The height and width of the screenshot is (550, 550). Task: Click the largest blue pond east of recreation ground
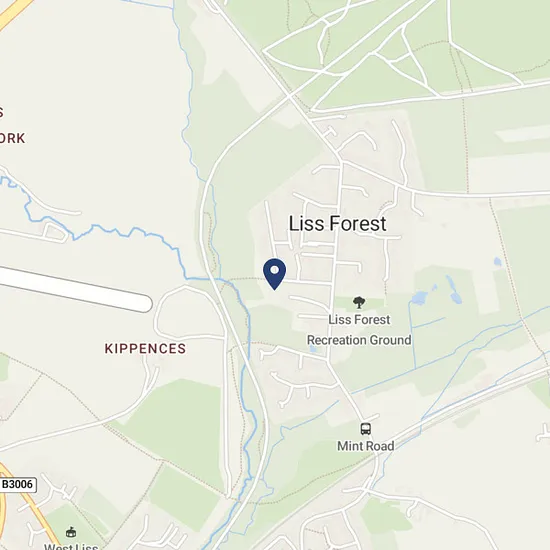coord(418,298)
